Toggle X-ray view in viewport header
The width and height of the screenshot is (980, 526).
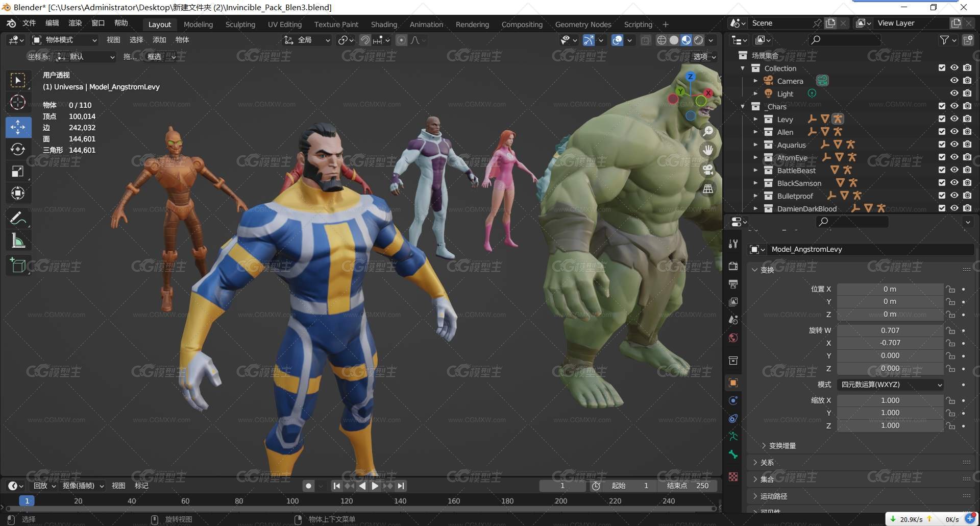[646, 40]
